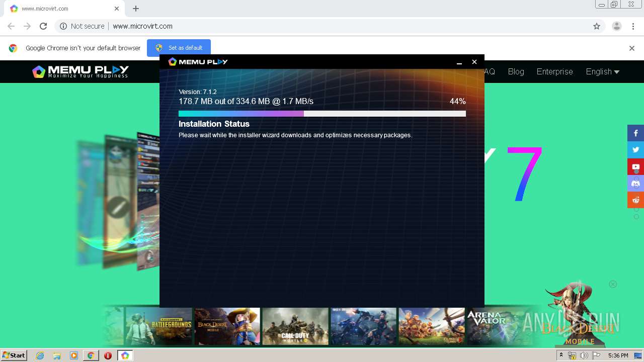
Task: Click the 5:36 PM system clock
Action: pyautogui.click(x=618, y=355)
